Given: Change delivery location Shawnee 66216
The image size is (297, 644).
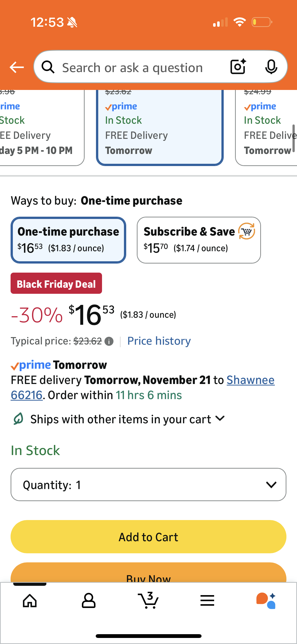Looking at the screenshot, I should tap(250, 380).
